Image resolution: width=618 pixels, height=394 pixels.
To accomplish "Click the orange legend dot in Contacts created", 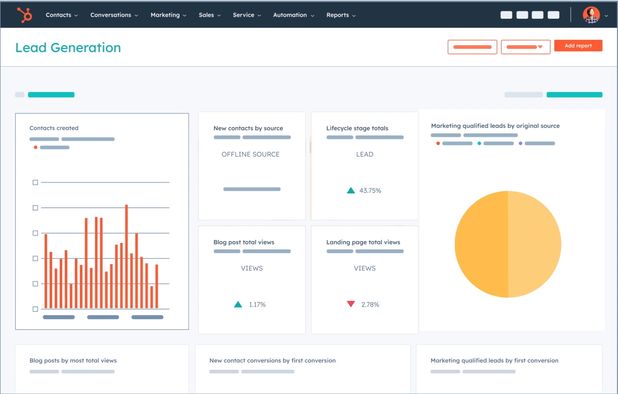I will 35,147.
